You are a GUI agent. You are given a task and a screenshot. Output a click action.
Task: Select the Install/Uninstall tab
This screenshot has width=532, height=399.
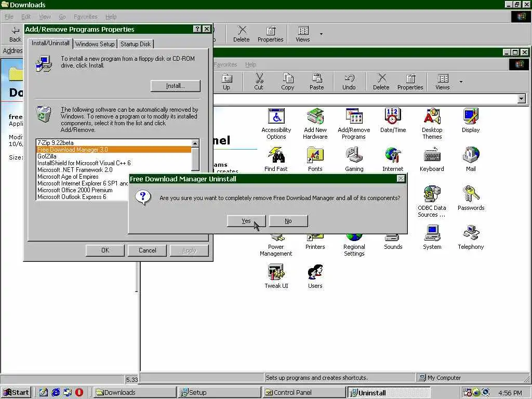[x=50, y=43]
